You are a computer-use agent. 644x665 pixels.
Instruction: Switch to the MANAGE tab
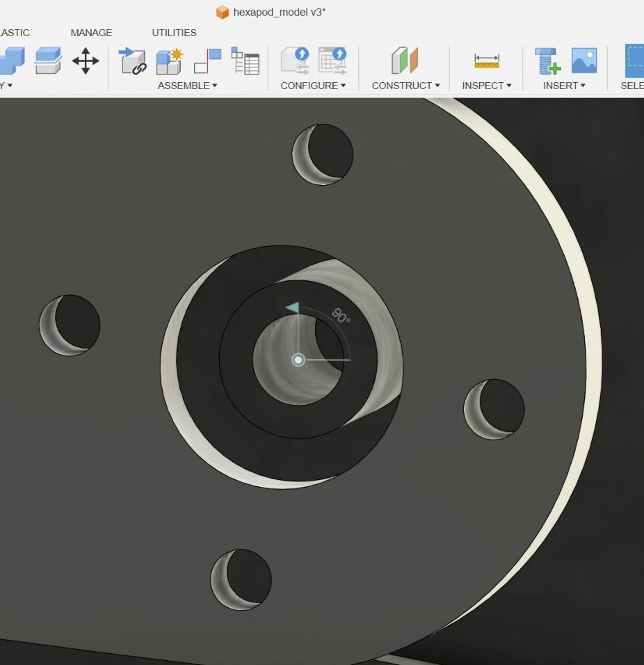coord(91,33)
